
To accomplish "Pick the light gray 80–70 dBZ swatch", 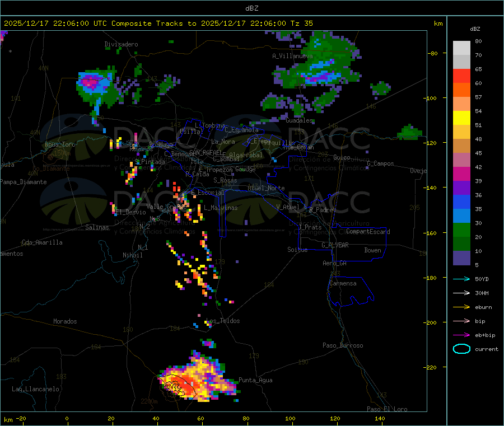I will [461, 48].
